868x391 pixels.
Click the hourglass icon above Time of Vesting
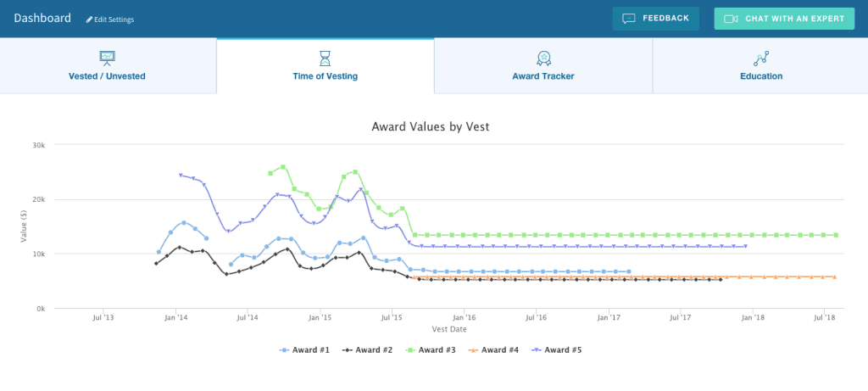[325, 59]
